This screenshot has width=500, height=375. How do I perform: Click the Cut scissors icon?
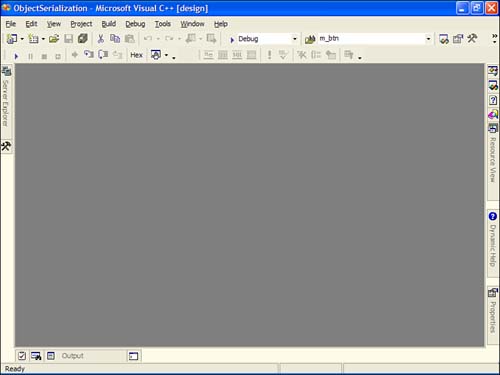101,39
